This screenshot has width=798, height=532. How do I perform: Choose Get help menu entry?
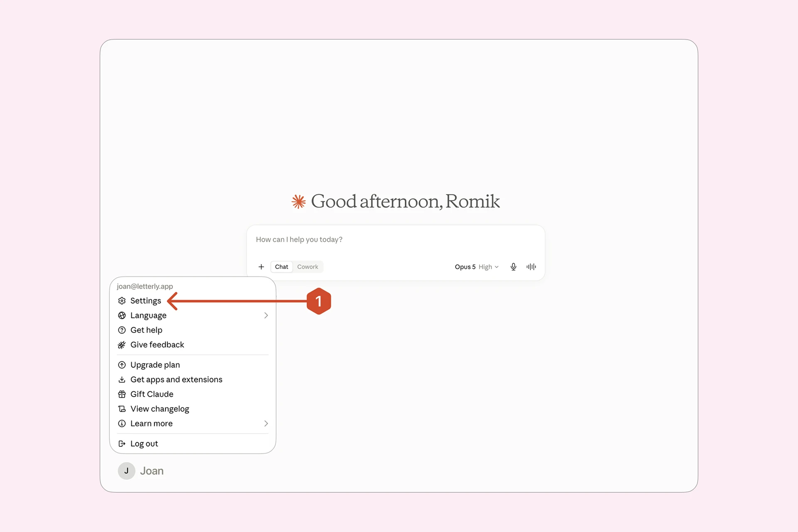(193, 330)
